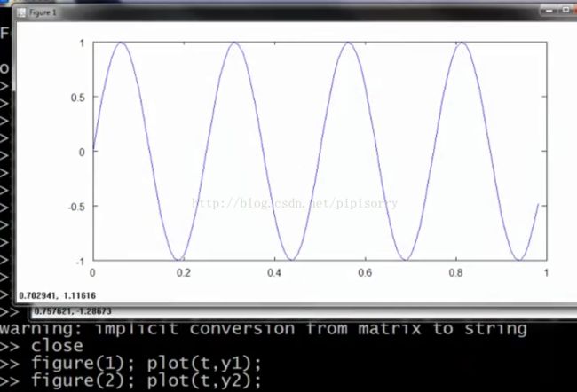Click the coordinate readout 0.702941, 1.11616
This screenshot has width=577, height=392.
(57, 295)
